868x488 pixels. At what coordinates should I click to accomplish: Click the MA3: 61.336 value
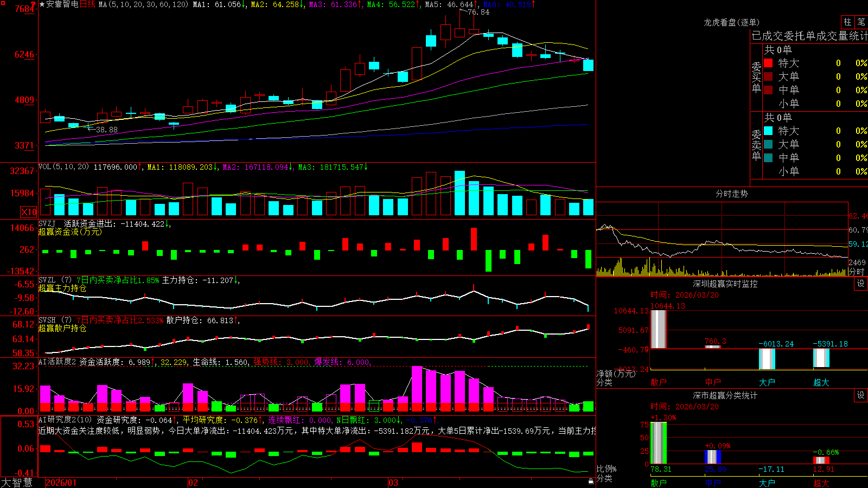coord(335,4)
